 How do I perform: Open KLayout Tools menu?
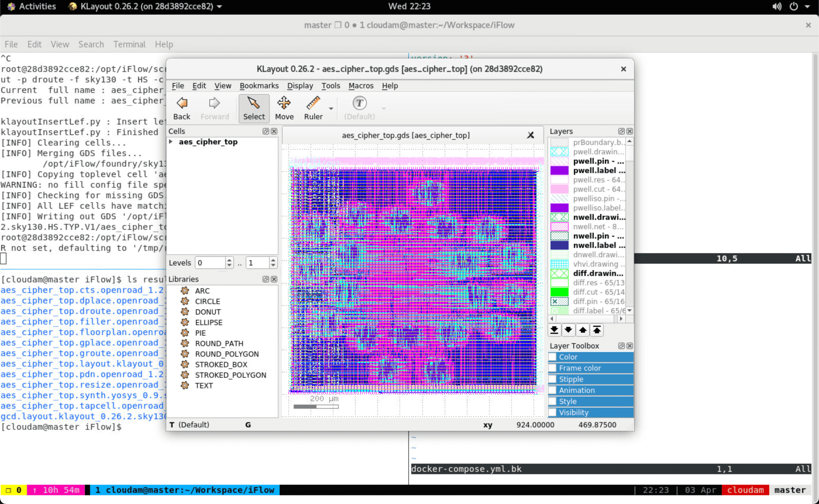pyautogui.click(x=331, y=86)
